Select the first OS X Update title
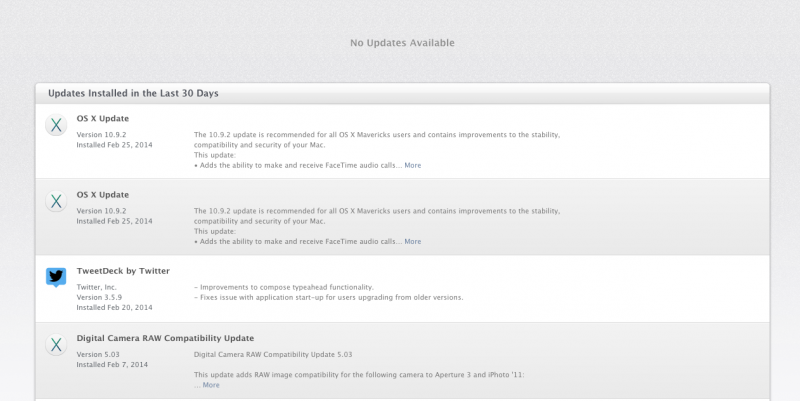The image size is (800, 401). [103, 118]
